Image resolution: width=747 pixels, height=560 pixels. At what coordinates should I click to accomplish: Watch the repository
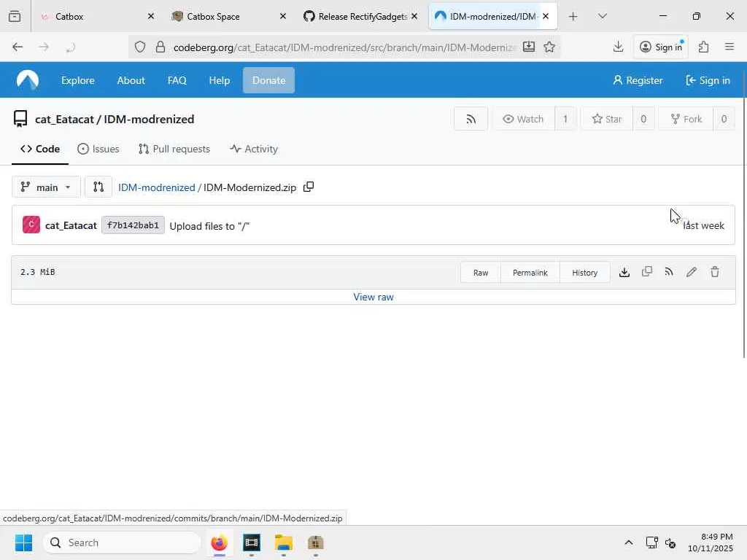click(x=524, y=119)
